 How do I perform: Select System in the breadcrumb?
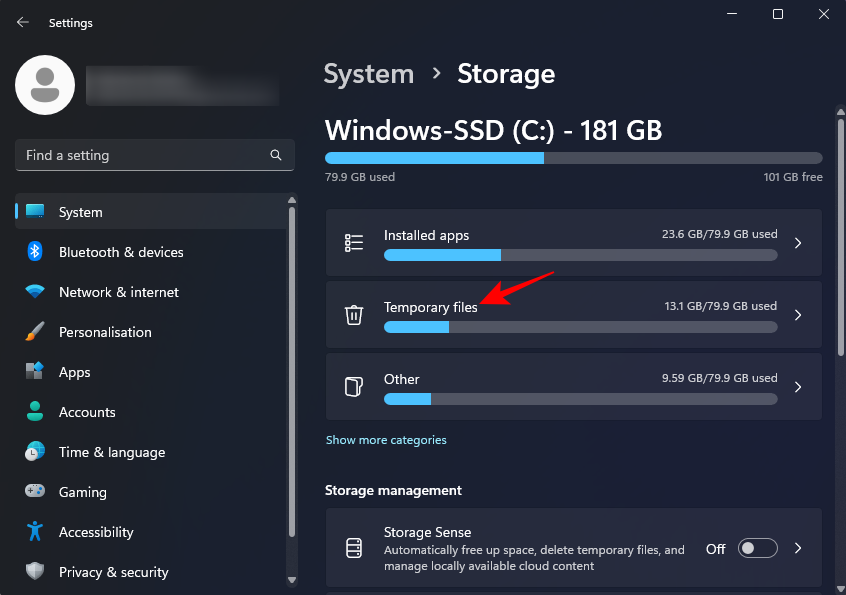pyautogui.click(x=368, y=74)
